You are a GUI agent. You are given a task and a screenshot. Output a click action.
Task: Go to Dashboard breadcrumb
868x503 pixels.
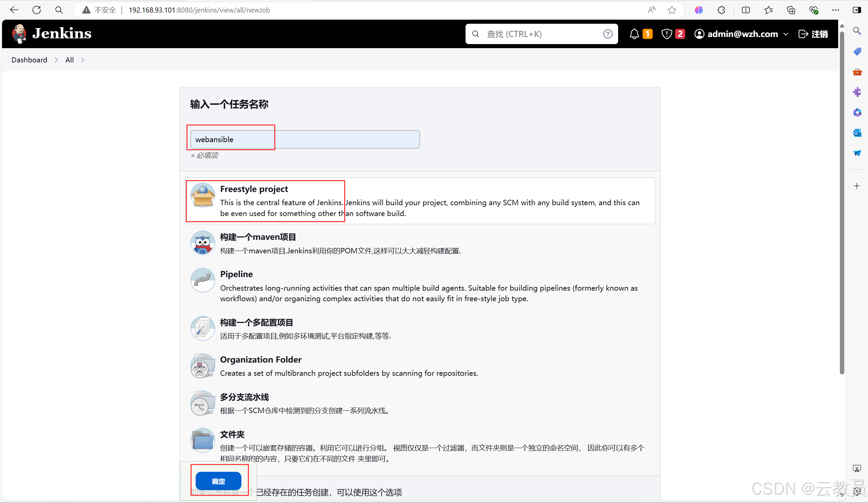click(x=29, y=60)
